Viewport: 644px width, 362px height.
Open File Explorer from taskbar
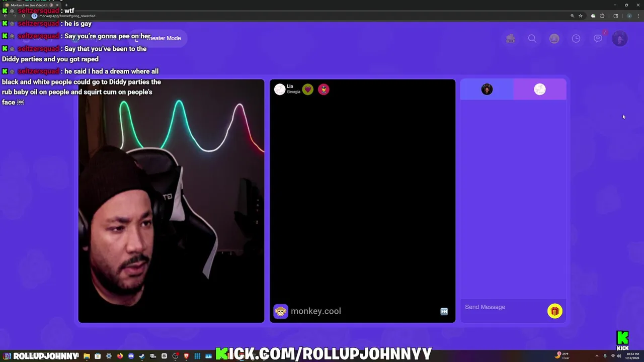pos(87,356)
